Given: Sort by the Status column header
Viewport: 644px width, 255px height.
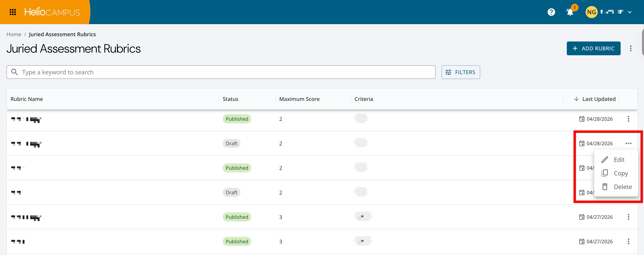Looking at the screenshot, I should pyautogui.click(x=230, y=99).
